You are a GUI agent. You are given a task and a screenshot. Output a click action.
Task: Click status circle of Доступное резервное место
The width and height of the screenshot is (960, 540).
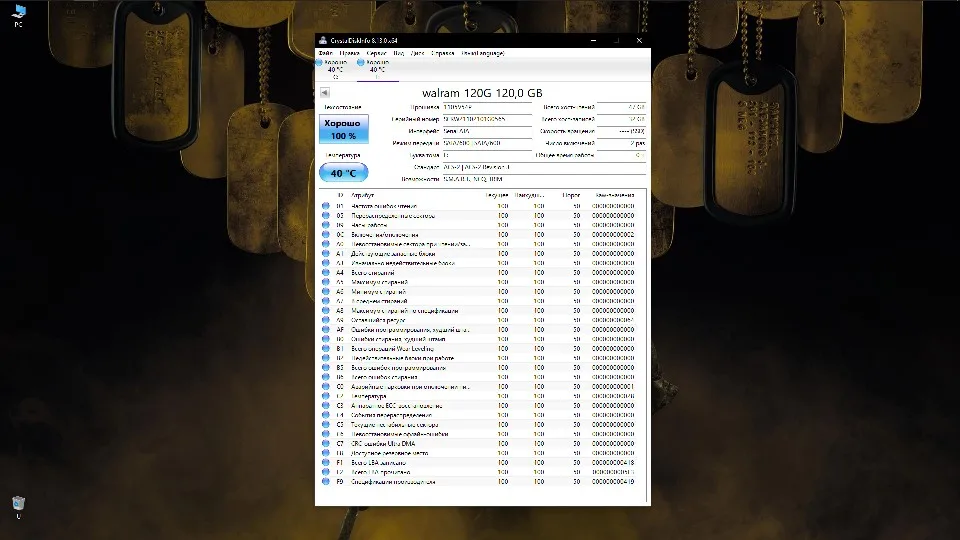tap(326, 453)
